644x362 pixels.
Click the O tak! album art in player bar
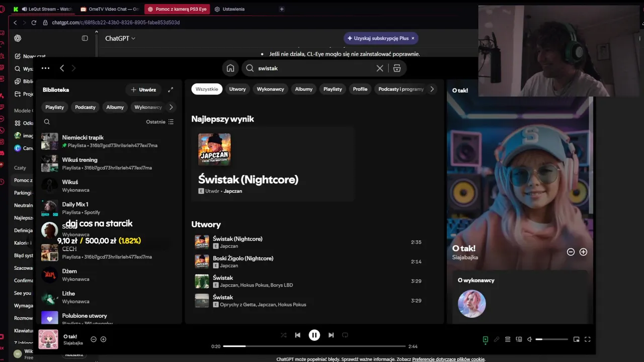(48, 339)
